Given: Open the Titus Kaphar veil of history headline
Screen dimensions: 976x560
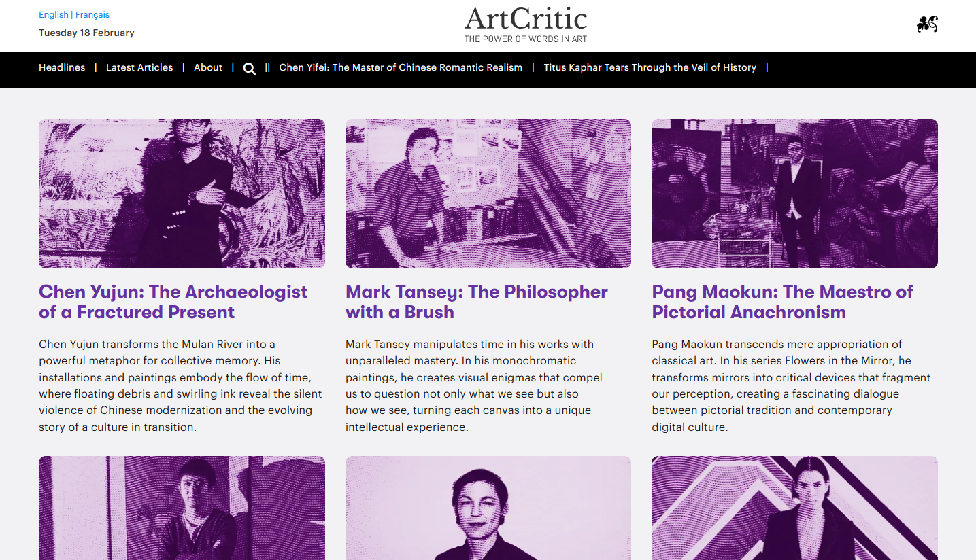Looking at the screenshot, I should [650, 67].
